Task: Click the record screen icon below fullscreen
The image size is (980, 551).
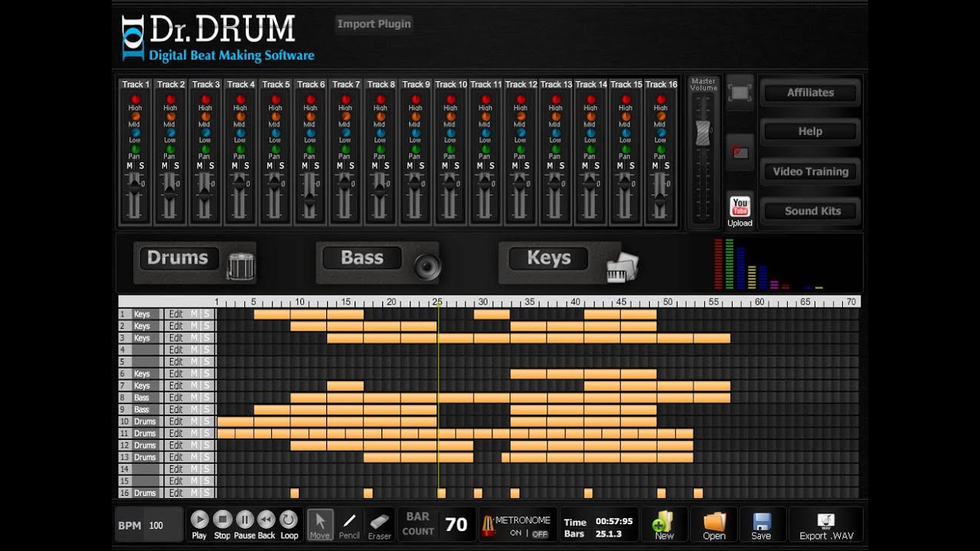Action: tap(740, 152)
